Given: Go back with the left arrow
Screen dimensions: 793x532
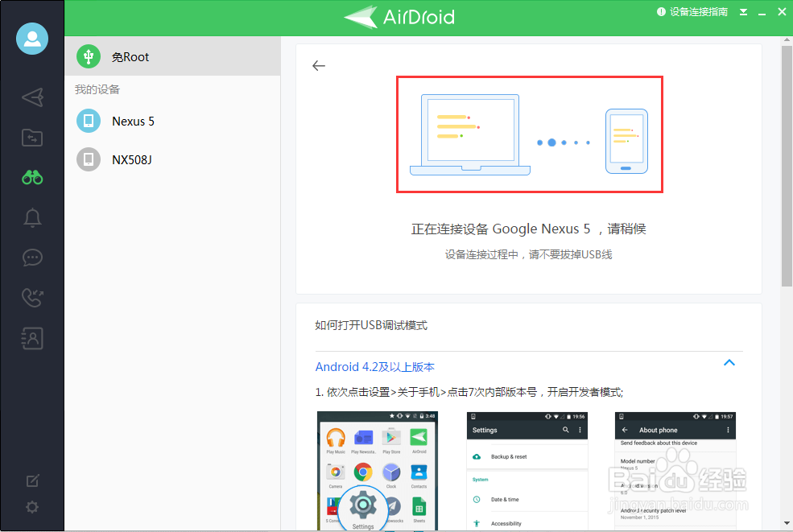Looking at the screenshot, I should (x=319, y=66).
